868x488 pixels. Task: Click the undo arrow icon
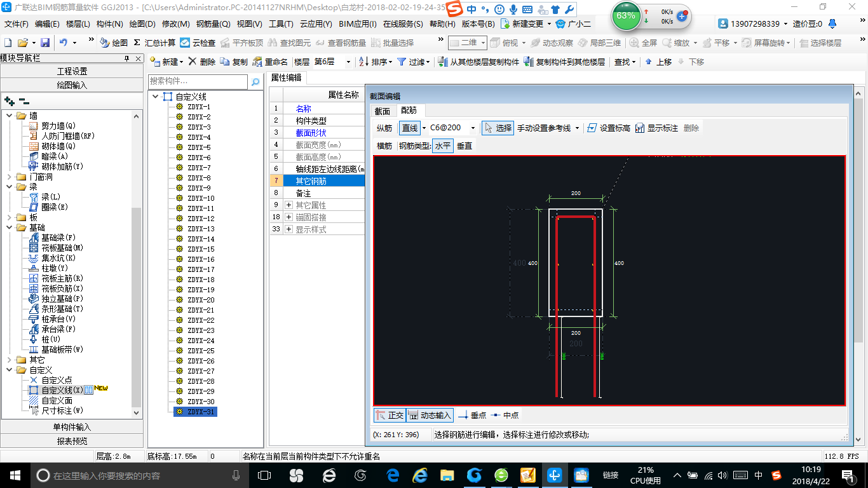tap(64, 43)
